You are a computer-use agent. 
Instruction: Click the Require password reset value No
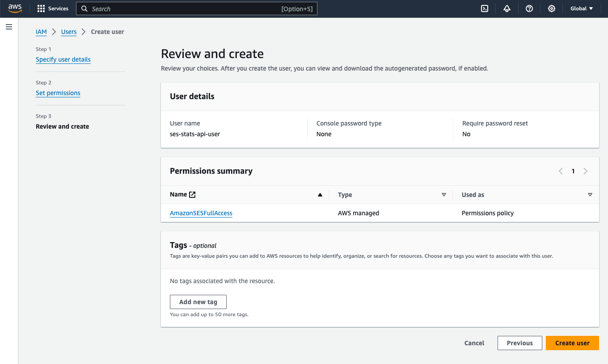[x=466, y=134]
